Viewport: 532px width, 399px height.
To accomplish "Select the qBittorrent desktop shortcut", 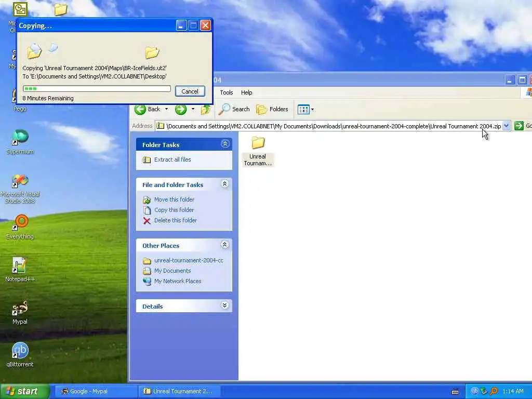I will 20,355.
